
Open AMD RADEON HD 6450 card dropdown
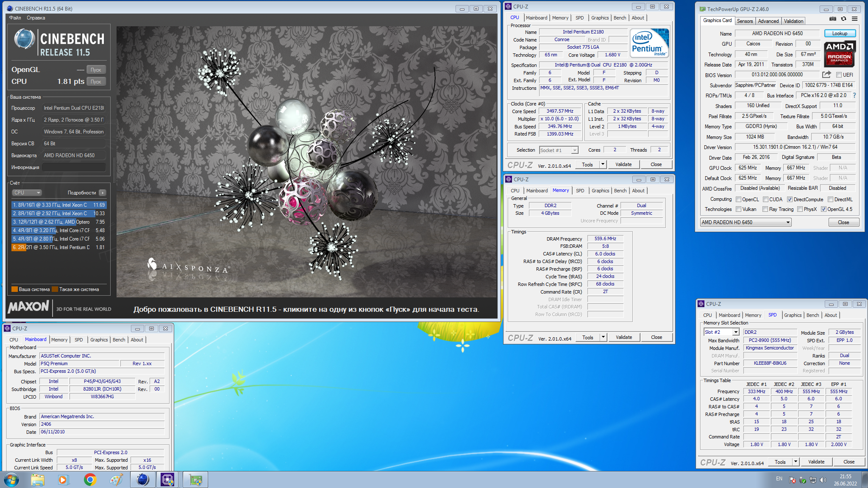(746, 222)
